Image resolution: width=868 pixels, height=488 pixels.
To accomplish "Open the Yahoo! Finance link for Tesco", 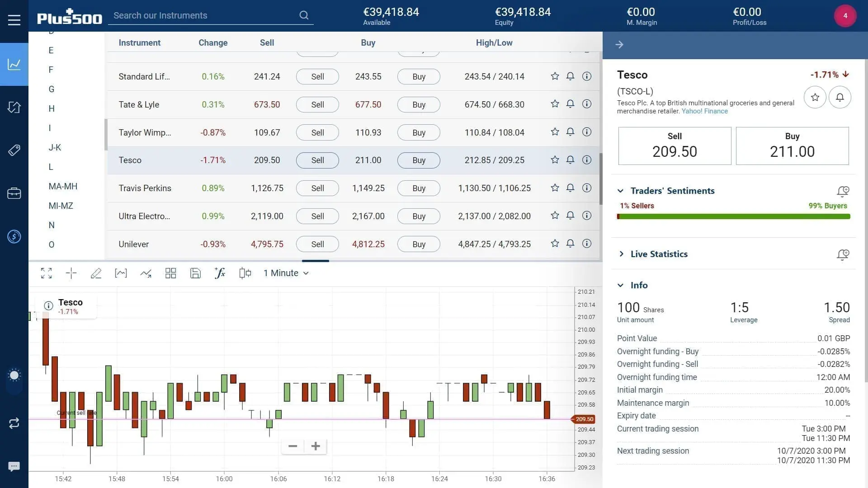I will coord(704,111).
